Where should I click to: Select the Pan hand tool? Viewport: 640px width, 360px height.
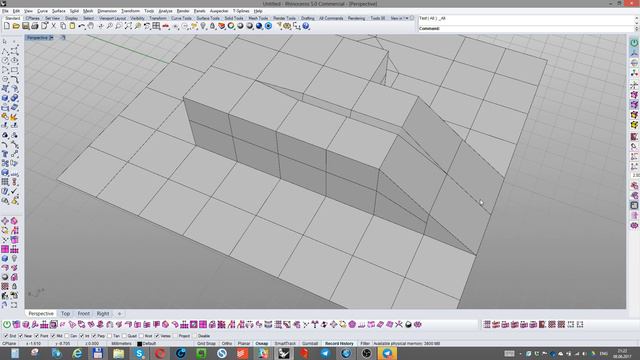(91, 26)
